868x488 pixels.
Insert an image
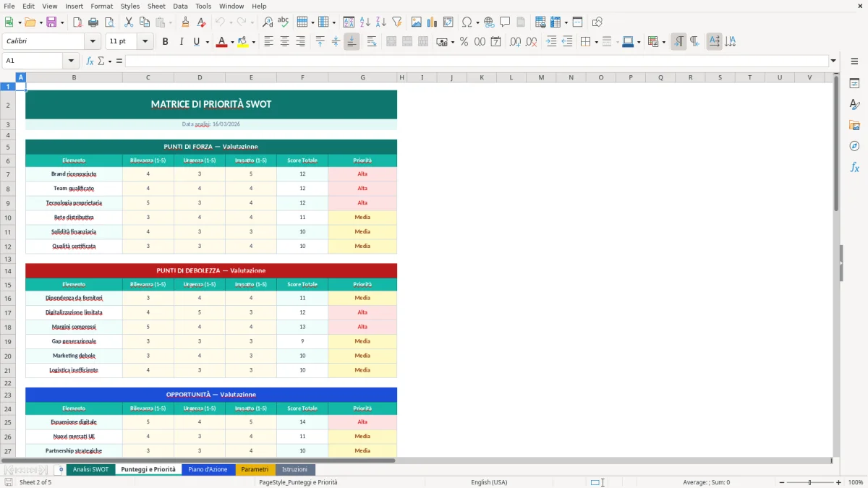pyautogui.click(x=417, y=22)
